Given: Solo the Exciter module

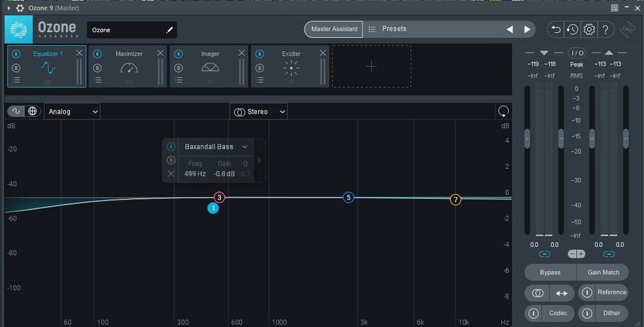Looking at the screenshot, I should (260, 68).
